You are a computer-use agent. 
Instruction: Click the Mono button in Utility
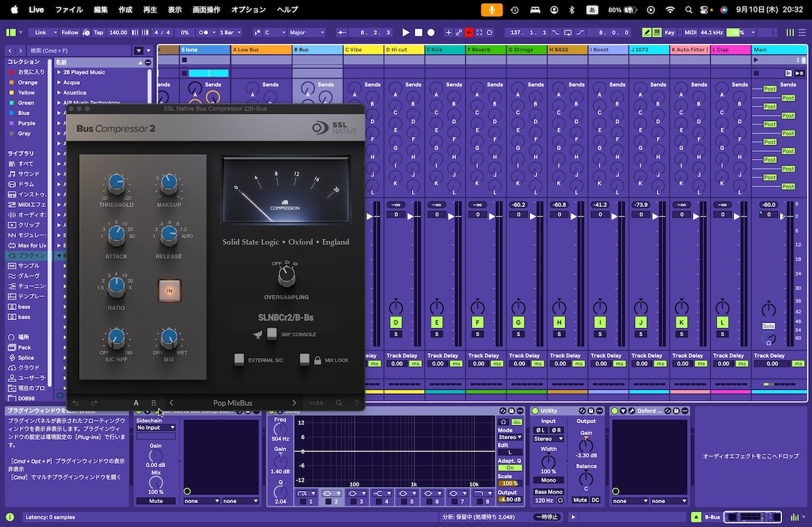point(548,480)
